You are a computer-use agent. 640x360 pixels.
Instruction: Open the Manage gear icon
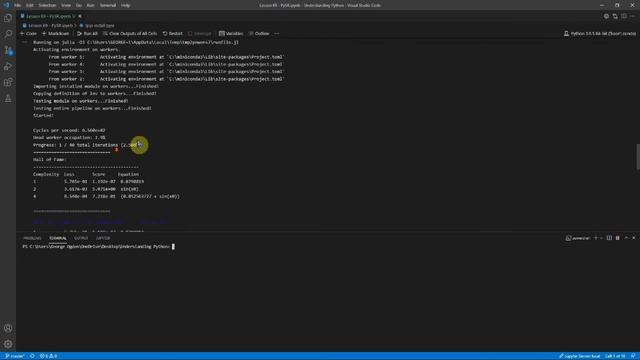coord(8,344)
